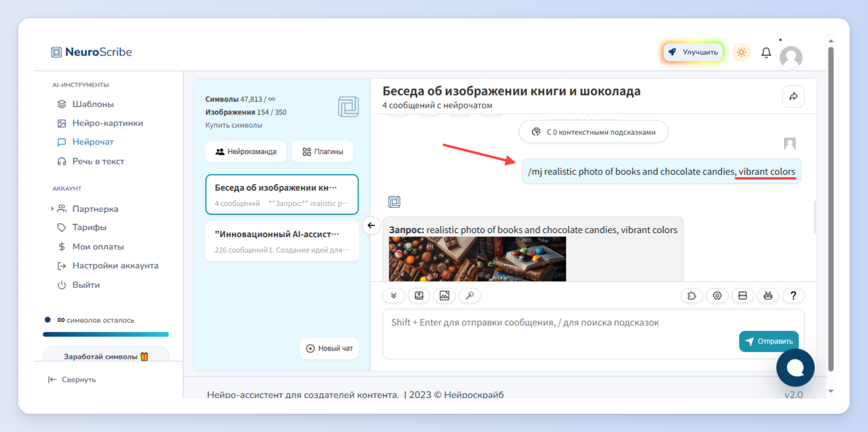Open the user avatar menu
This screenshot has width=868, height=432.
coord(791,57)
